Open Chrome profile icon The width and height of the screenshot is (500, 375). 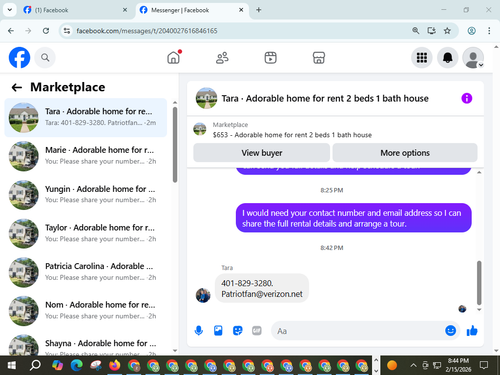(471, 31)
